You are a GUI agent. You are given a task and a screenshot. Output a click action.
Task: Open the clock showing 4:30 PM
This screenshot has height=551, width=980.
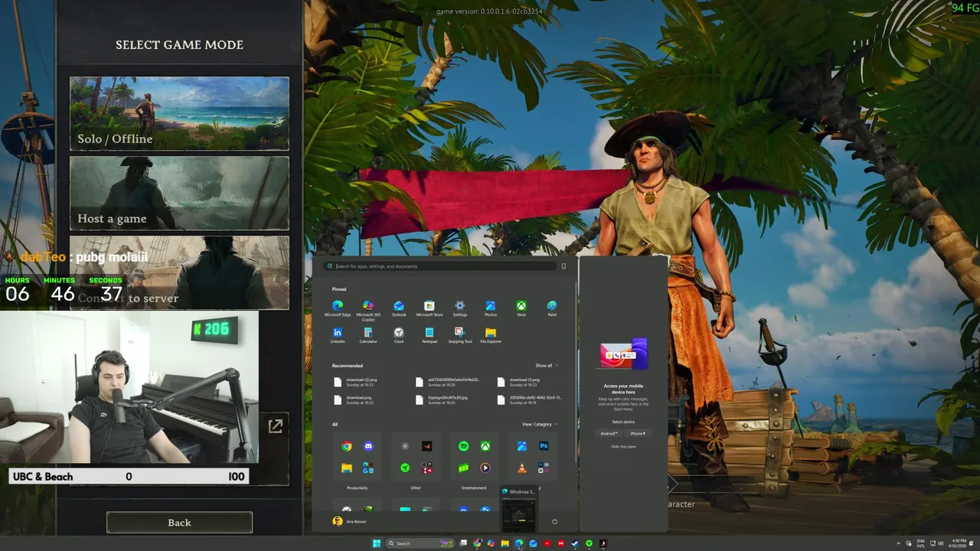click(x=959, y=543)
